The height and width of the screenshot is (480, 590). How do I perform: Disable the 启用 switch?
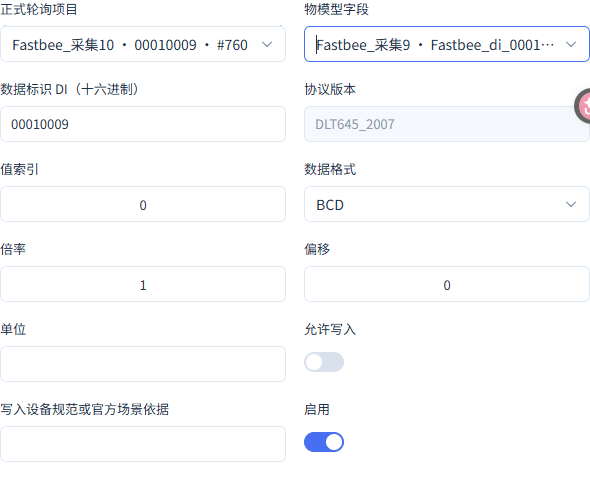click(324, 442)
